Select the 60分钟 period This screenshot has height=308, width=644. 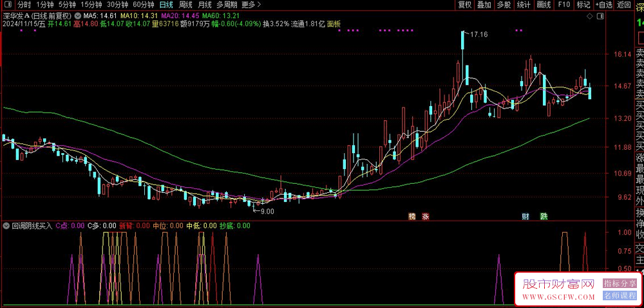click(x=144, y=5)
